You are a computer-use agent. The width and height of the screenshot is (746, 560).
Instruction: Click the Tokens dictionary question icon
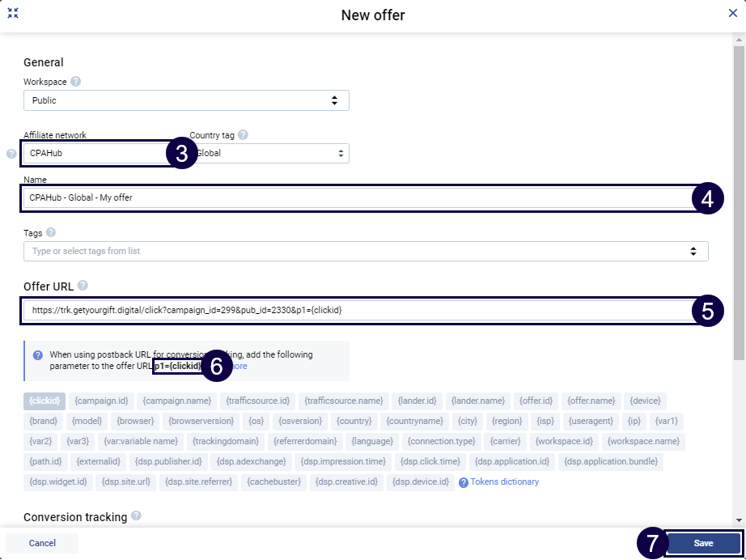click(x=464, y=482)
